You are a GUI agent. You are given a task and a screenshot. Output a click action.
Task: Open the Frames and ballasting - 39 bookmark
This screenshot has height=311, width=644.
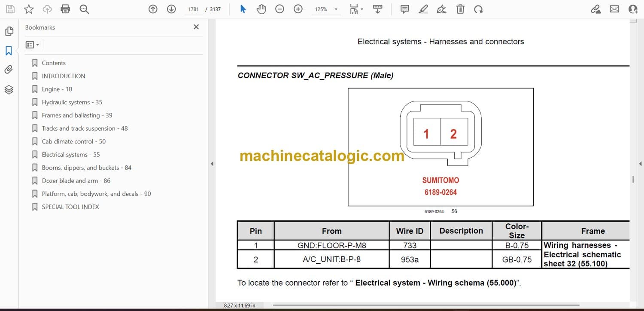coord(77,115)
